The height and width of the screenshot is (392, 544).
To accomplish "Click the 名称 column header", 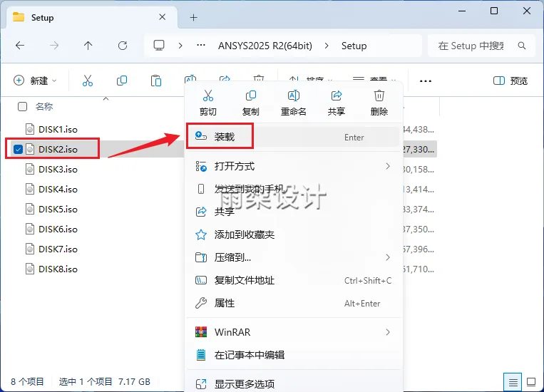I will click(44, 106).
